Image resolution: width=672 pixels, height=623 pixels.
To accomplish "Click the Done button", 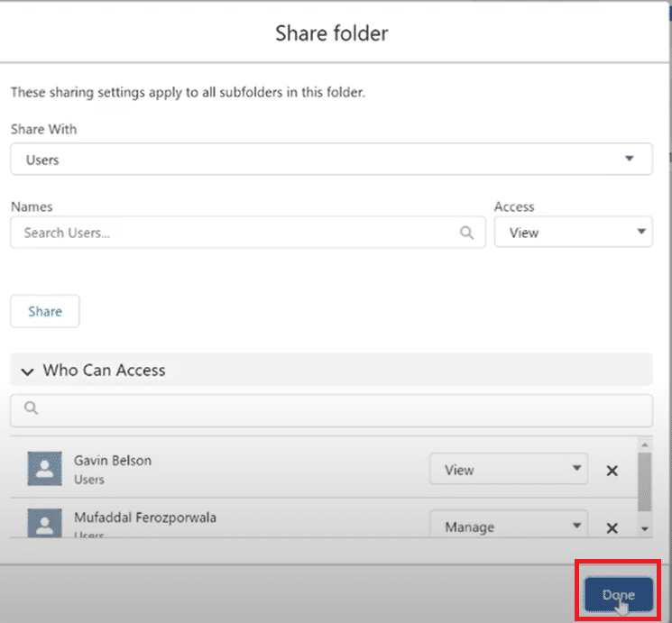I will click(x=619, y=594).
